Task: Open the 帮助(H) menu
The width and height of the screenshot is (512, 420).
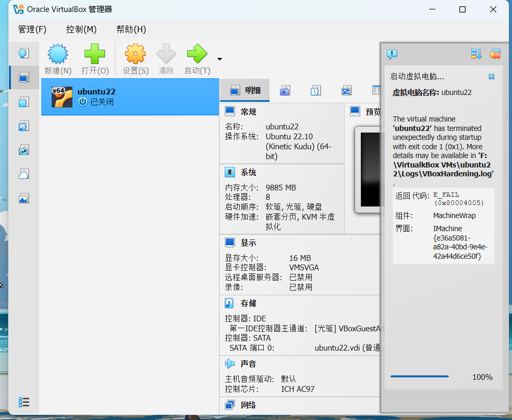Action: point(131,29)
